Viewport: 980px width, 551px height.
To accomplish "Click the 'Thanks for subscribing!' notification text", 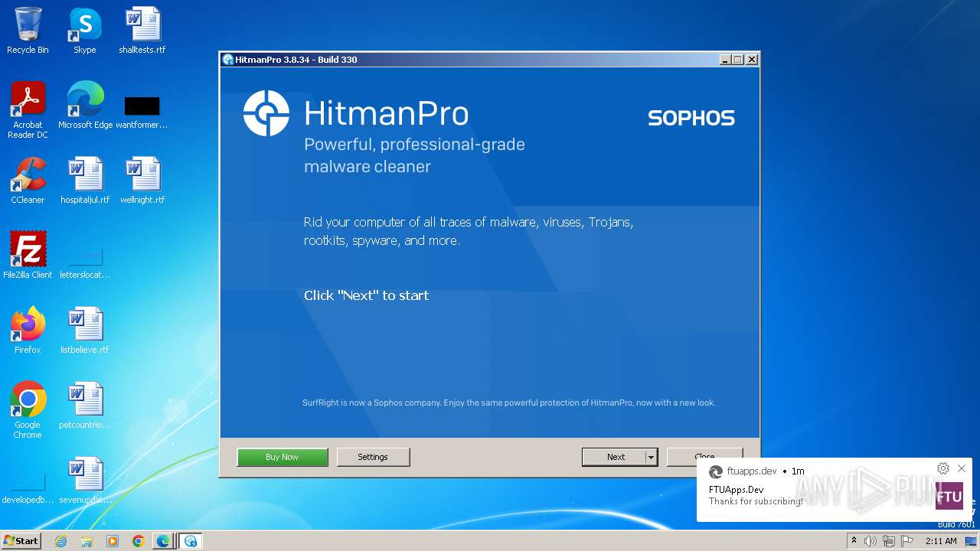I will 756,501.
